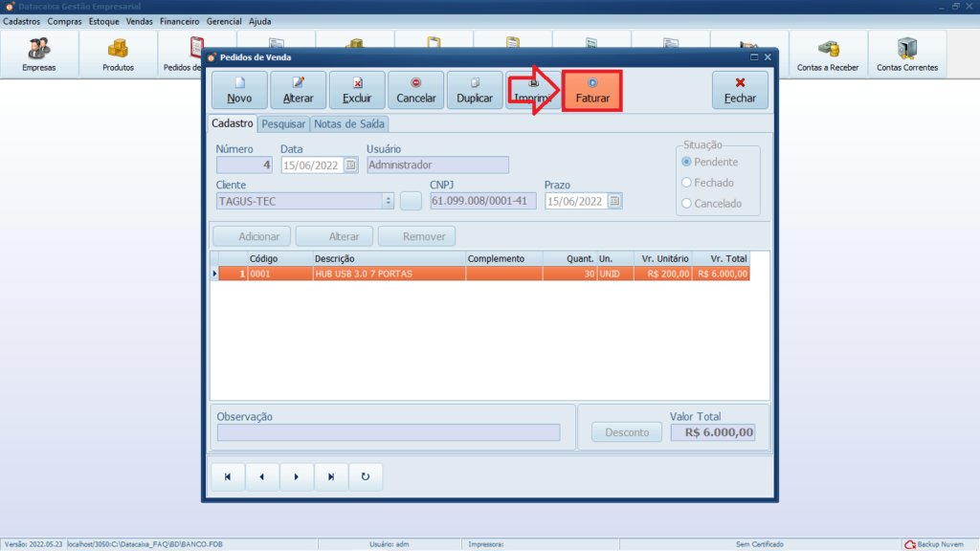Image resolution: width=980 pixels, height=551 pixels.
Task: Click the highlighted Faturar button
Action: (x=592, y=90)
